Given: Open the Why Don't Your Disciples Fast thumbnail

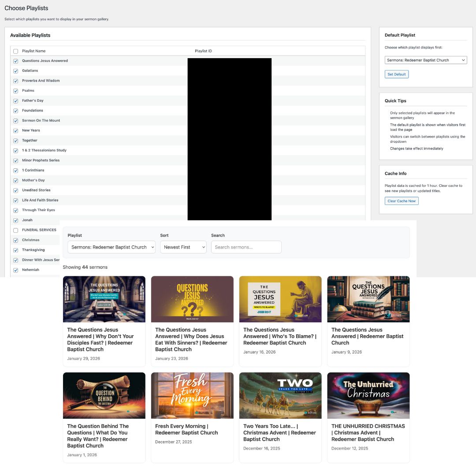Looking at the screenshot, I should coord(104,299).
